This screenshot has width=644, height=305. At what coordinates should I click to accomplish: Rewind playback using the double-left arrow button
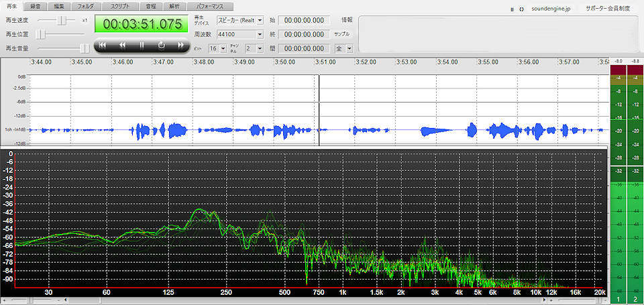(x=122, y=46)
